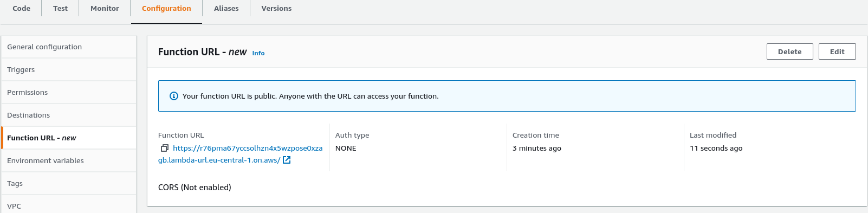This screenshot has height=213, width=868.
Task: Open the Info link beside Function URL heading
Action: point(258,53)
